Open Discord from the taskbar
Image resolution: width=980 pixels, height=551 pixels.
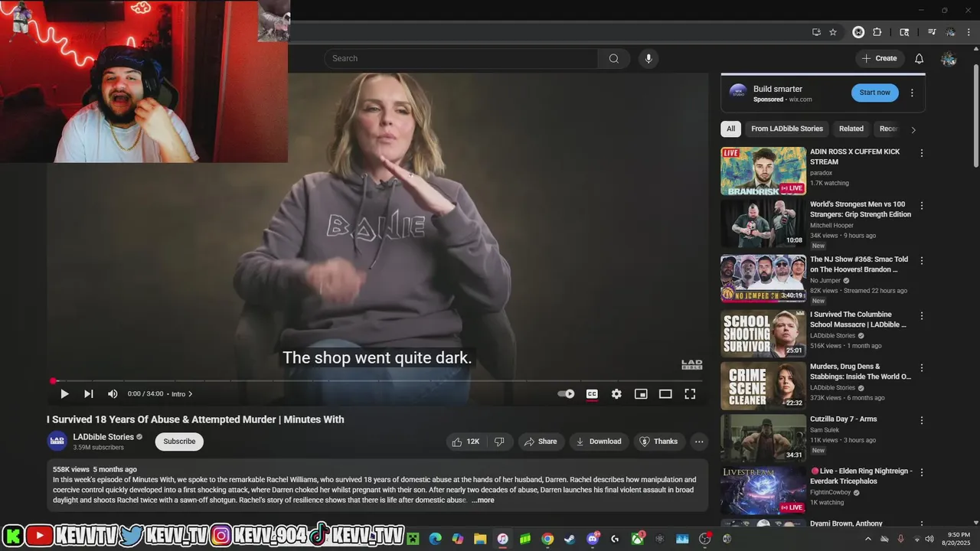[x=592, y=539]
